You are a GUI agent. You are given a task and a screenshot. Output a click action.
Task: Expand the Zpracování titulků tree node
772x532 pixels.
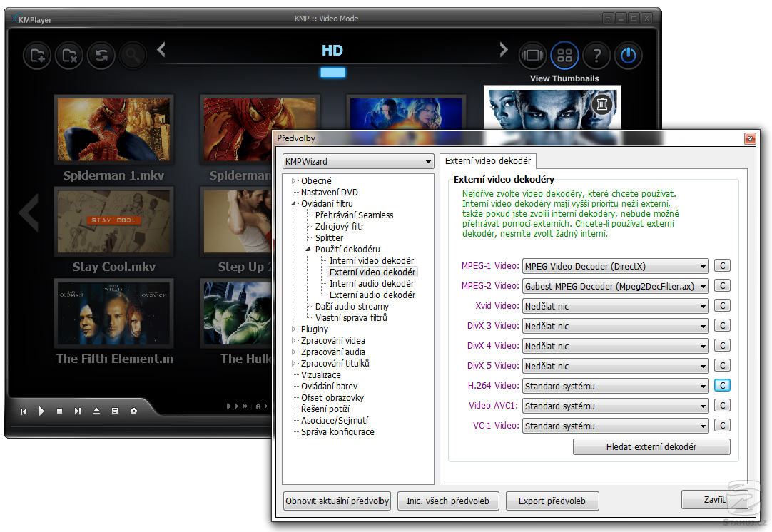(x=293, y=363)
